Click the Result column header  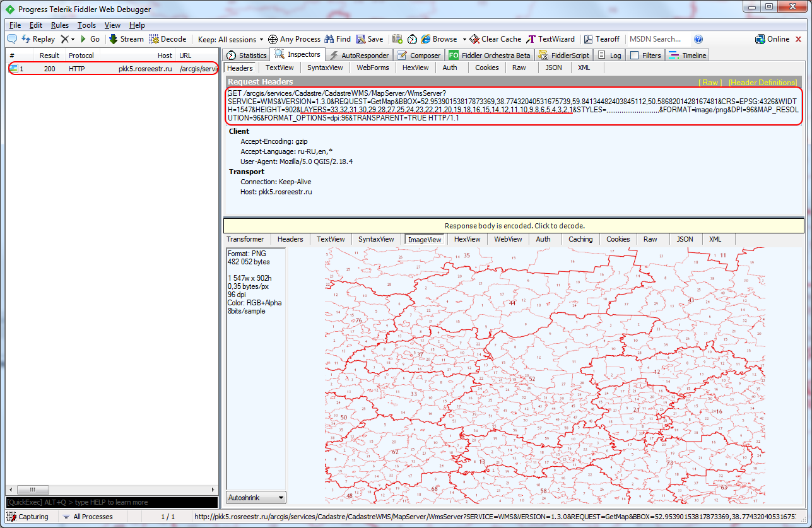click(49, 56)
